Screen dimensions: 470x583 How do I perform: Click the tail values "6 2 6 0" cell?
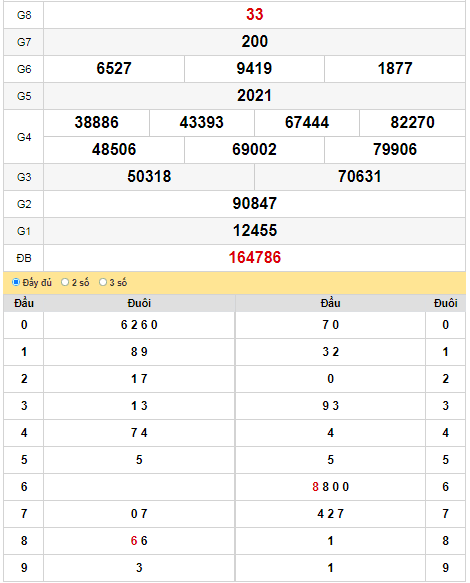click(x=139, y=325)
